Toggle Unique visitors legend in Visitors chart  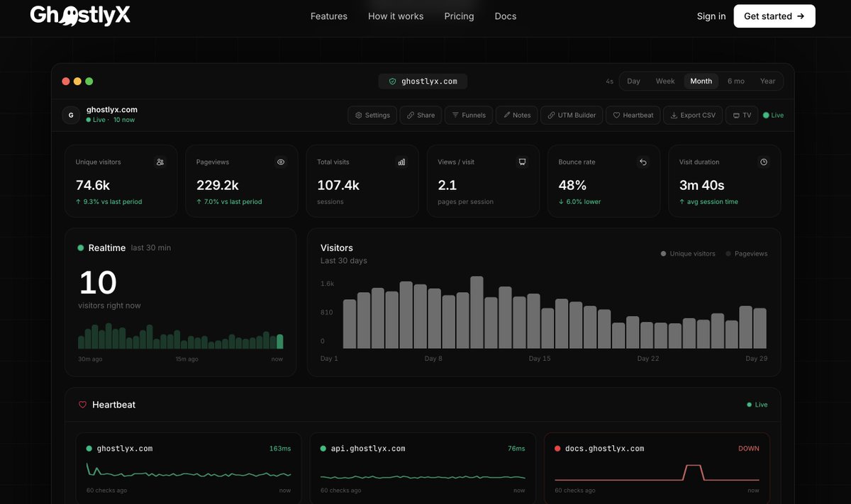point(688,254)
